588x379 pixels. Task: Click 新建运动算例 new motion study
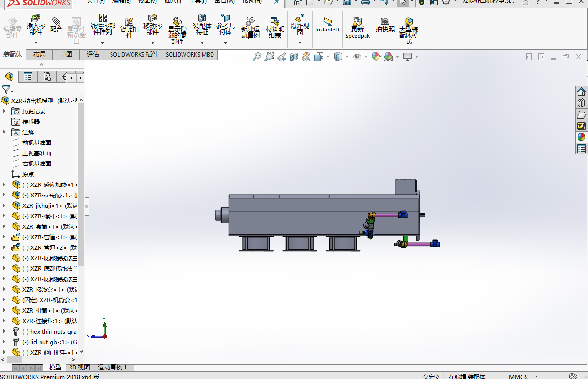(x=250, y=28)
